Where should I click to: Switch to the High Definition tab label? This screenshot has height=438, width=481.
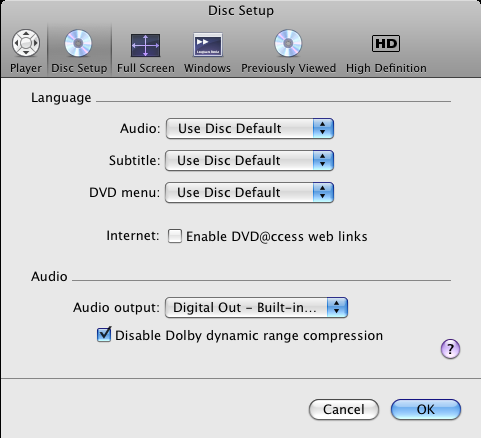coord(386,68)
